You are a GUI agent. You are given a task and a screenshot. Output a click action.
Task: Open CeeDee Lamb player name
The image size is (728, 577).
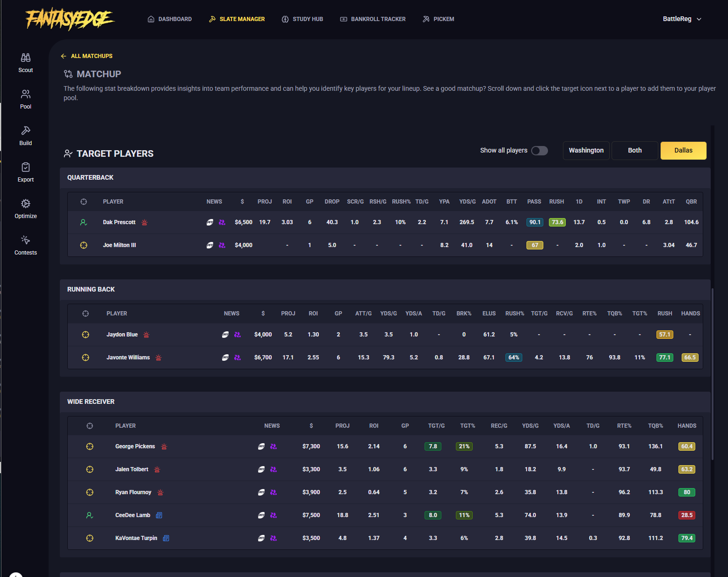tap(133, 515)
